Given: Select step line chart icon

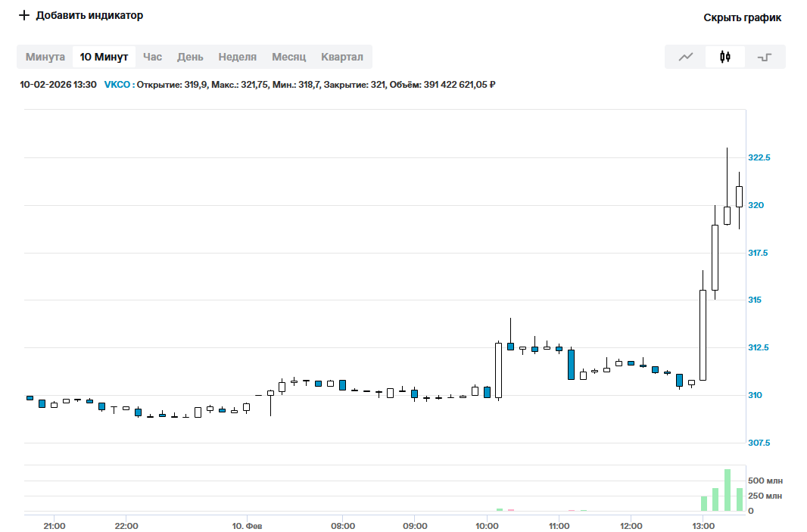Looking at the screenshot, I should (765, 57).
